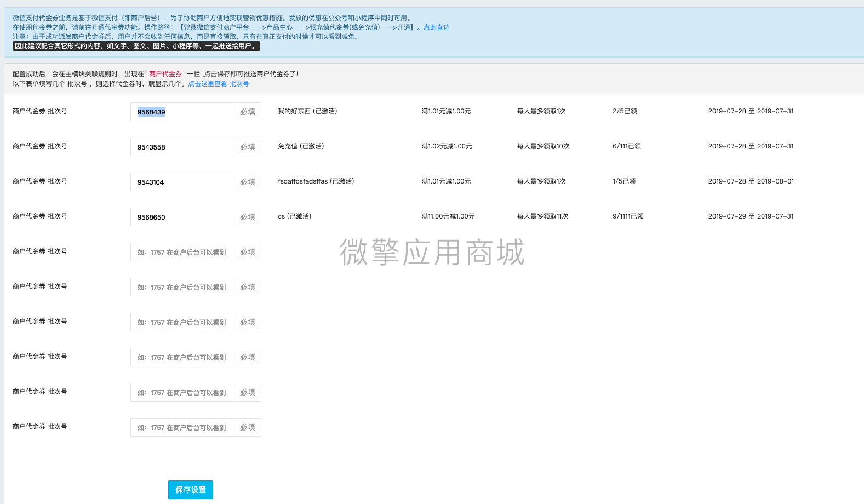Click the 每人最多领取10次 limit text
The image size is (864, 504).
(543, 146)
